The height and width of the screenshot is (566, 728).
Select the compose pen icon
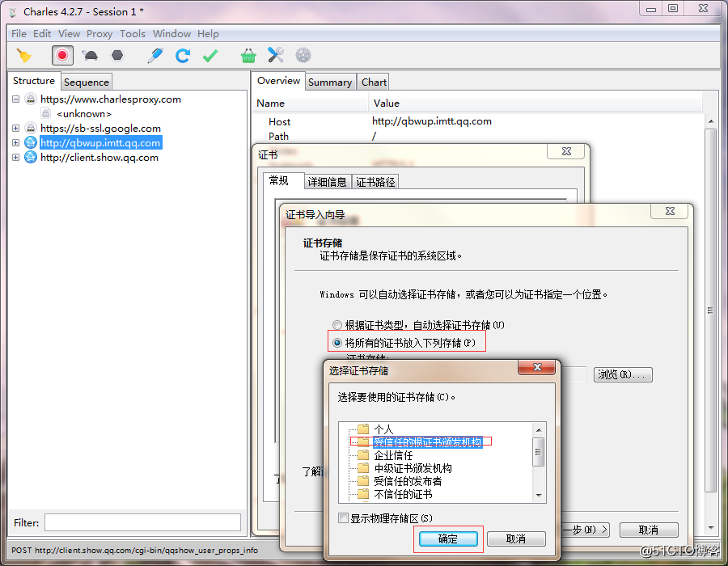tap(155, 56)
